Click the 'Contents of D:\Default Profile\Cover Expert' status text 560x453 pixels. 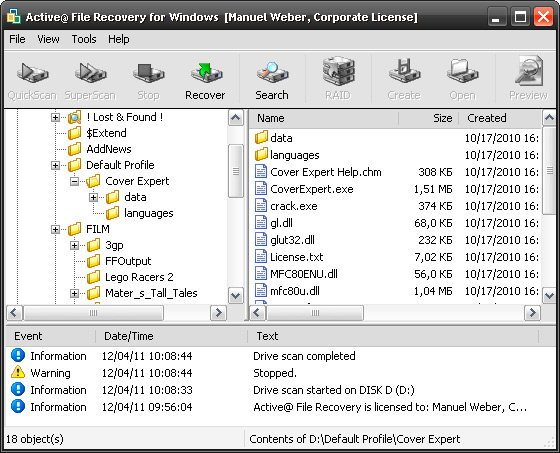point(355,439)
